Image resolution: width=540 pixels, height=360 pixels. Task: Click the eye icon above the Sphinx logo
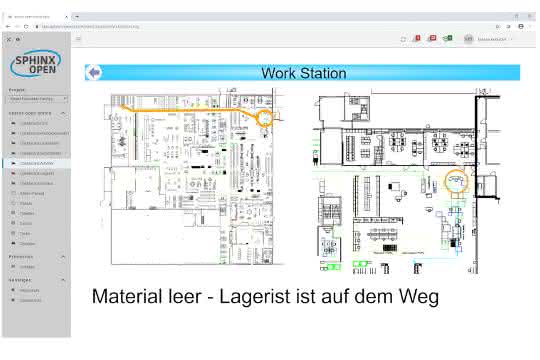[x=18, y=39]
